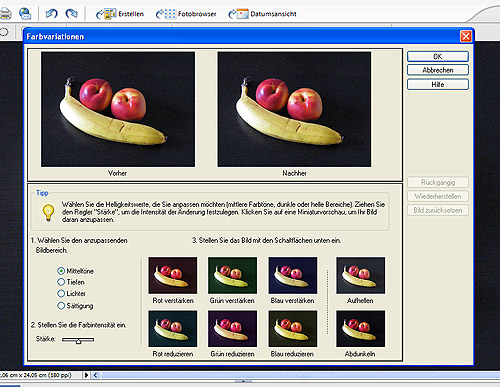This screenshot has height=387, width=500.
Task: Click the Nachher preview image
Action: [x=294, y=109]
